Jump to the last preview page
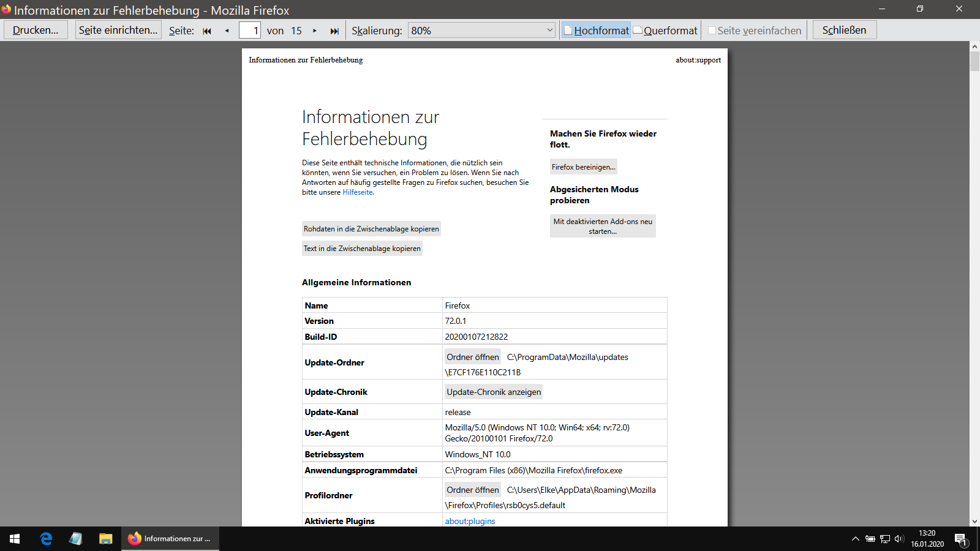The width and height of the screenshot is (980, 551). (334, 31)
